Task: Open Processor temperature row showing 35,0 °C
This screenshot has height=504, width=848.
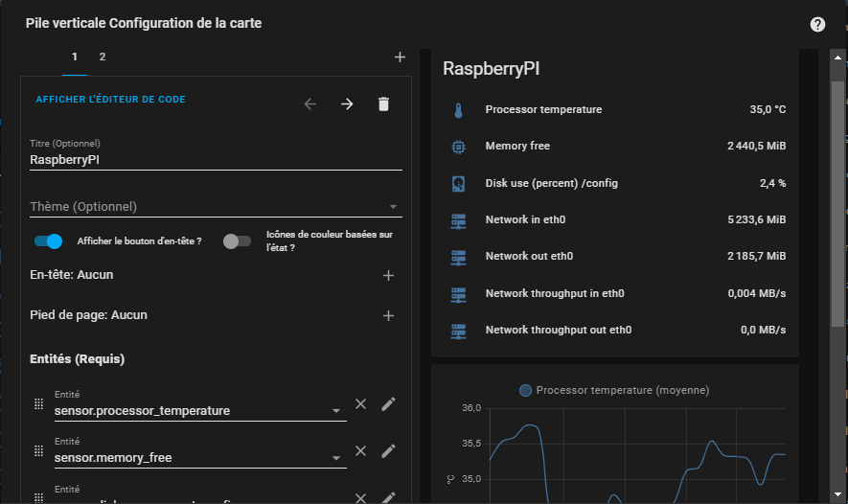Action: click(x=615, y=110)
